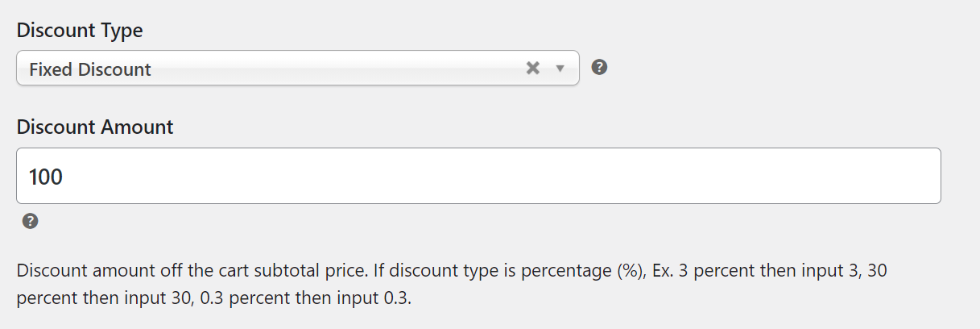Clear the Fixed Discount selection with X
This screenshot has height=329, width=980.
click(532, 69)
